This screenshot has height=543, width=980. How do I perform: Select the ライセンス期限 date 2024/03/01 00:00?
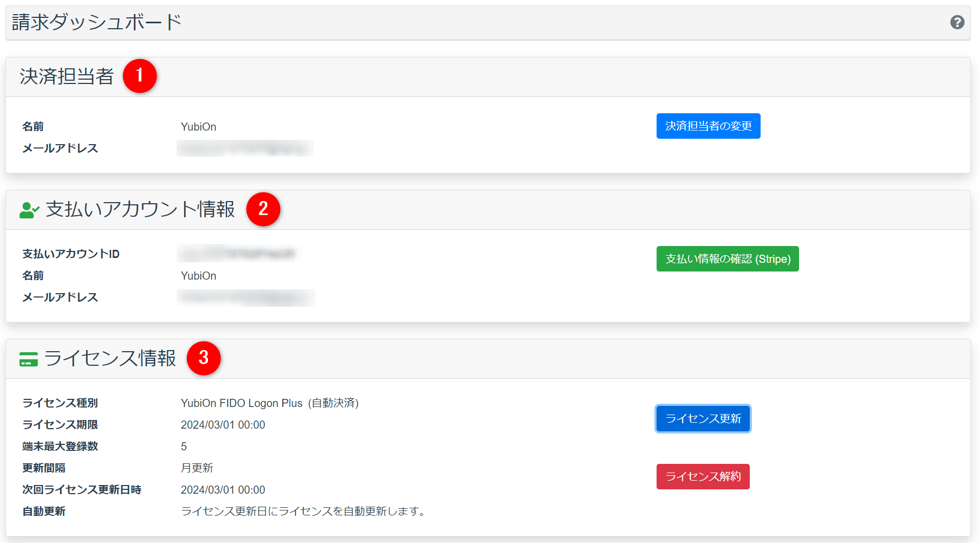click(223, 425)
